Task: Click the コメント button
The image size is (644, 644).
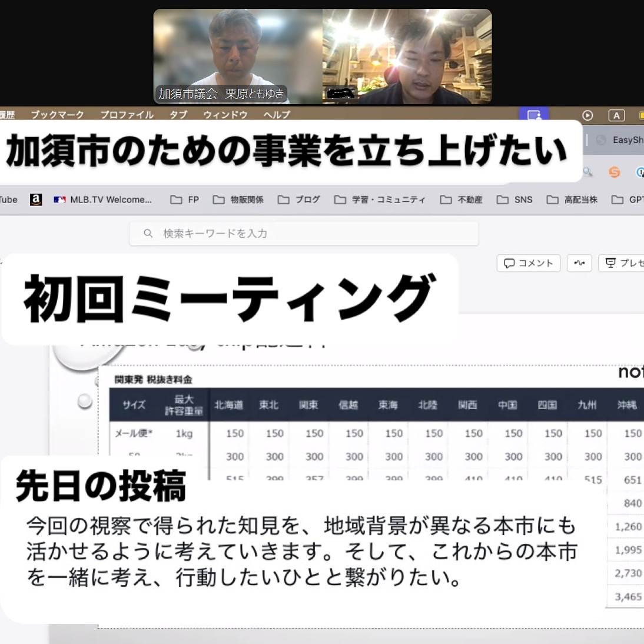Action: coord(529,263)
